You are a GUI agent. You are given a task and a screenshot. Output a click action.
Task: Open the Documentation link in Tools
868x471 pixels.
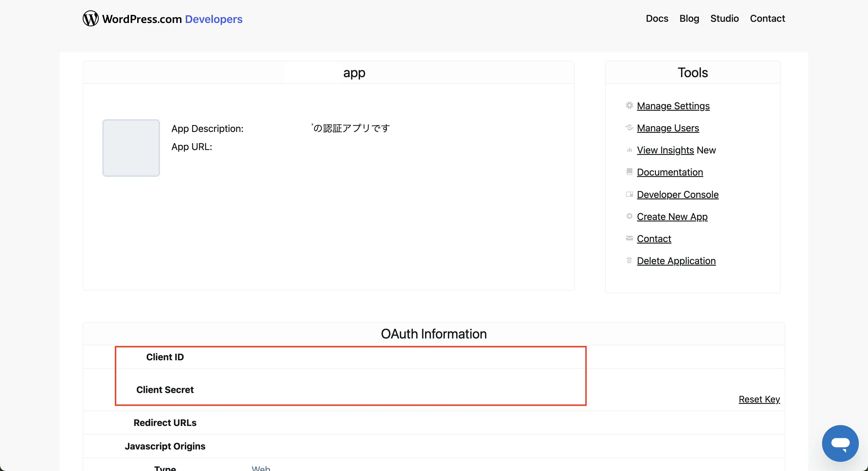670,172
